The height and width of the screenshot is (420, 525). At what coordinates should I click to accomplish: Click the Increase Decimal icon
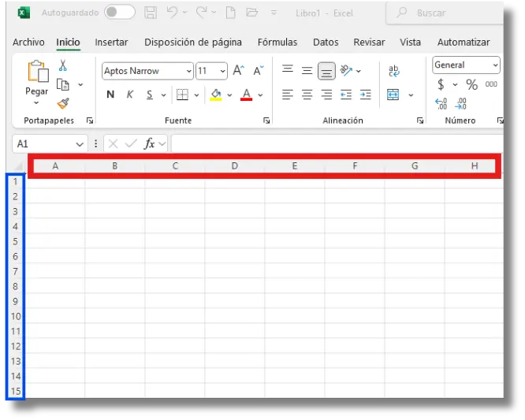click(x=441, y=104)
